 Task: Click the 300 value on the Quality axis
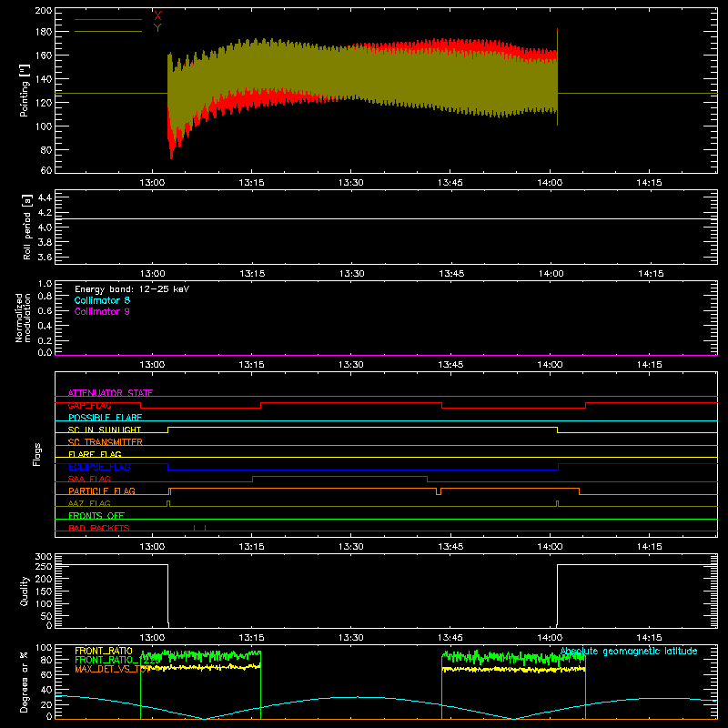pos(44,557)
